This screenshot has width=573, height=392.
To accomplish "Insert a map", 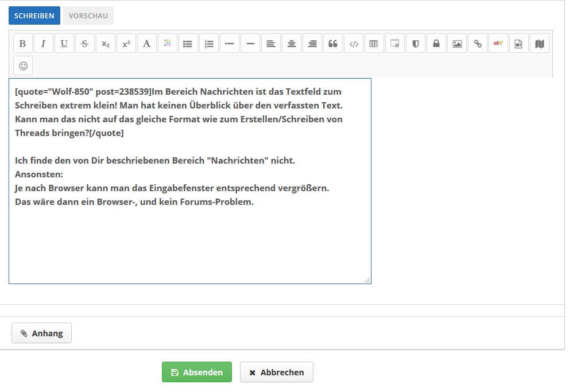I will [540, 44].
